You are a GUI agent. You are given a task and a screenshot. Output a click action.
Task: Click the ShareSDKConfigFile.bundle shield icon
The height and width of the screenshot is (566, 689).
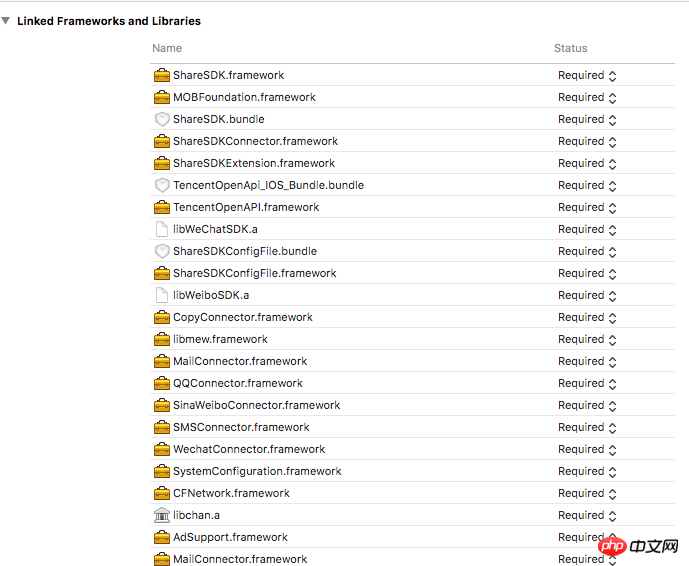click(x=162, y=251)
